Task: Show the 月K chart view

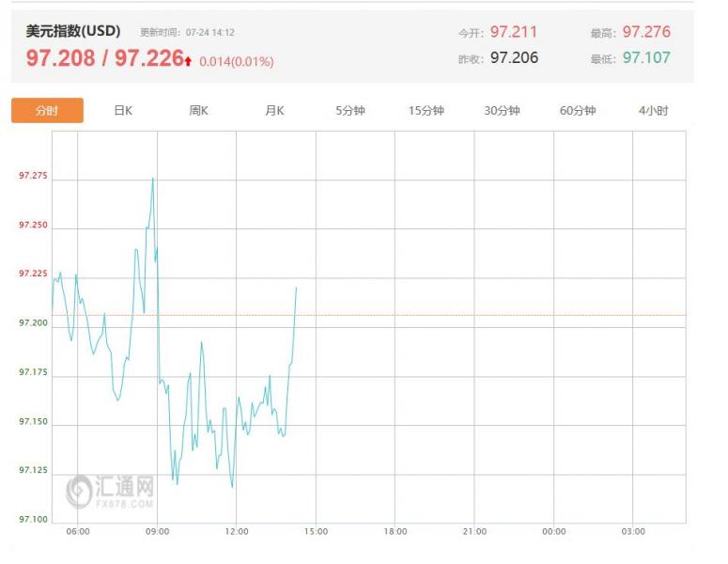Action: [274, 111]
